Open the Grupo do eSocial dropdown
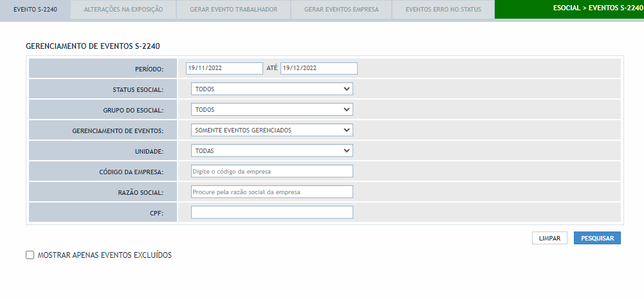This screenshot has width=644, height=299. 272,109
